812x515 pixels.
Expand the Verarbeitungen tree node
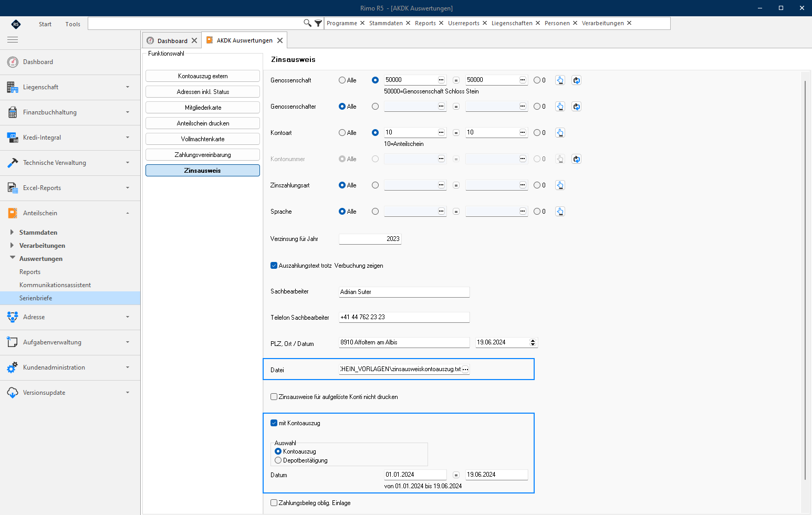coord(12,245)
